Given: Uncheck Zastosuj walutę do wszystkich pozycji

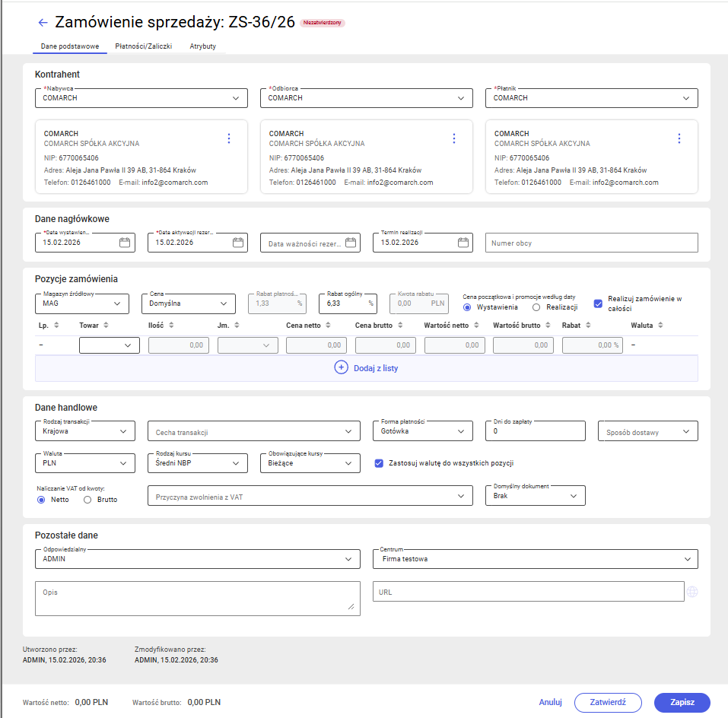Looking at the screenshot, I should pyautogui.click(x=379, y=463).
